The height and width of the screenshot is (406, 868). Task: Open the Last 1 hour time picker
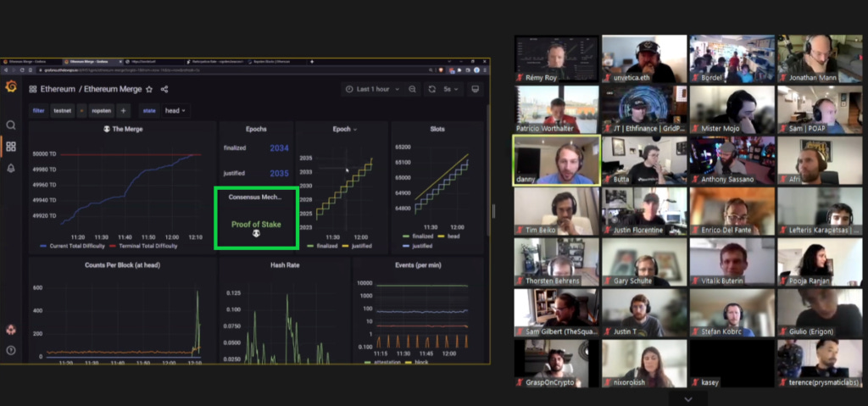373,89
